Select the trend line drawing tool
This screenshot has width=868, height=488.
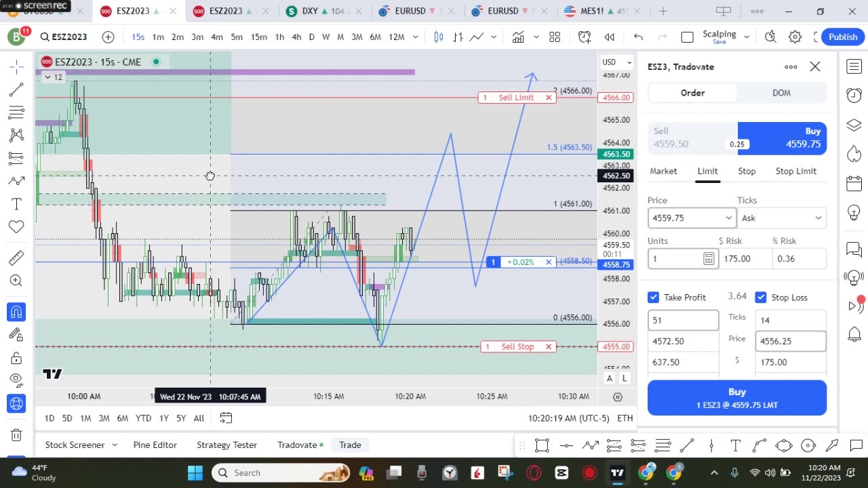click(16, 89)
